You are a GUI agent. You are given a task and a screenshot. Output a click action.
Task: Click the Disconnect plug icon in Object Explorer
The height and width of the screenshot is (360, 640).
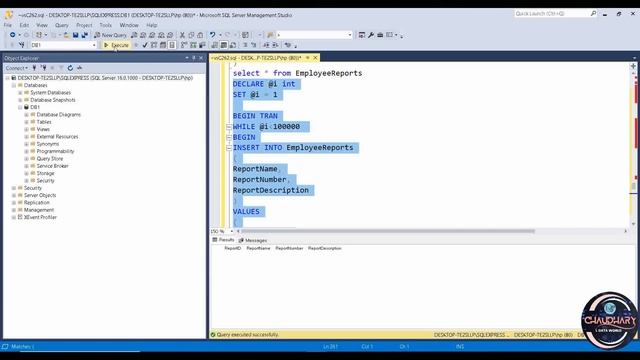(x=43, y=68)
